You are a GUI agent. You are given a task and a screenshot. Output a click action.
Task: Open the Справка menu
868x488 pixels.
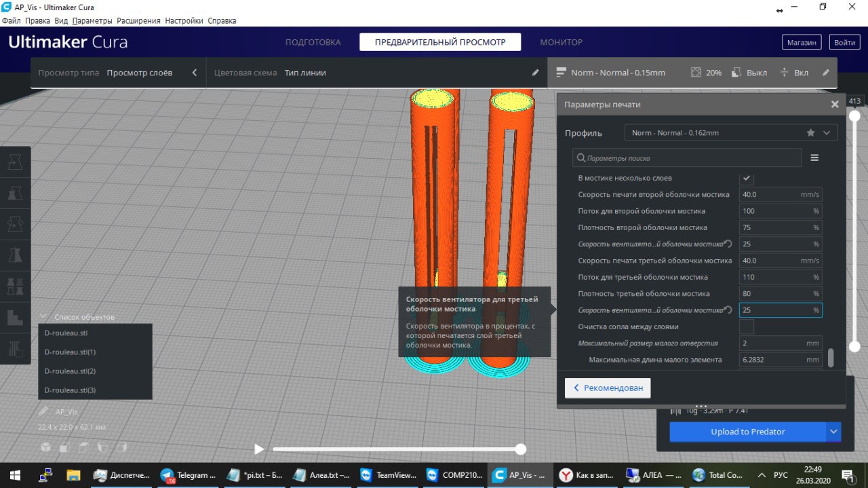pos(222,20)
